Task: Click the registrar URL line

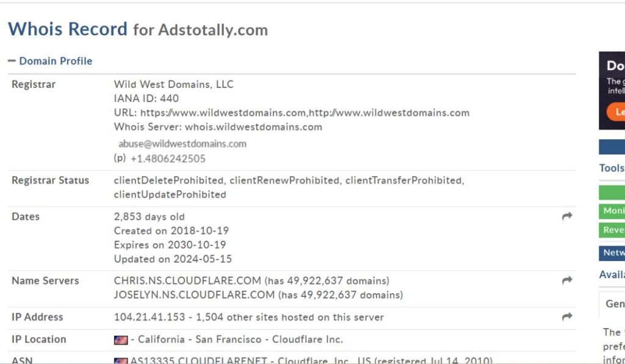Action: click(291, 113)
